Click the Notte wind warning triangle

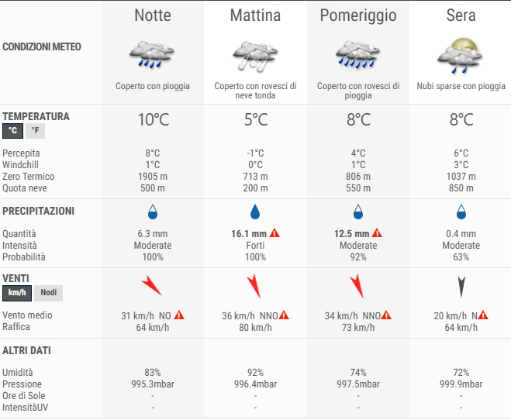pyautogui.click(x=179, y=315)
